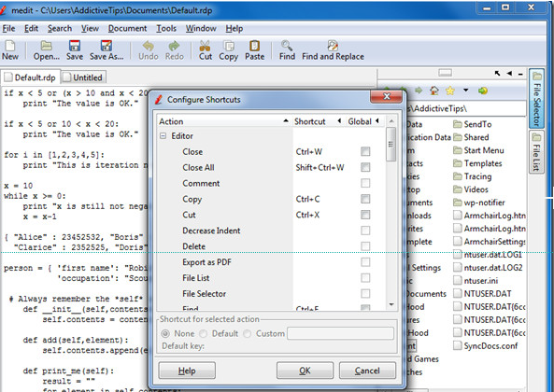Open the Tools menu

point(166,29)
